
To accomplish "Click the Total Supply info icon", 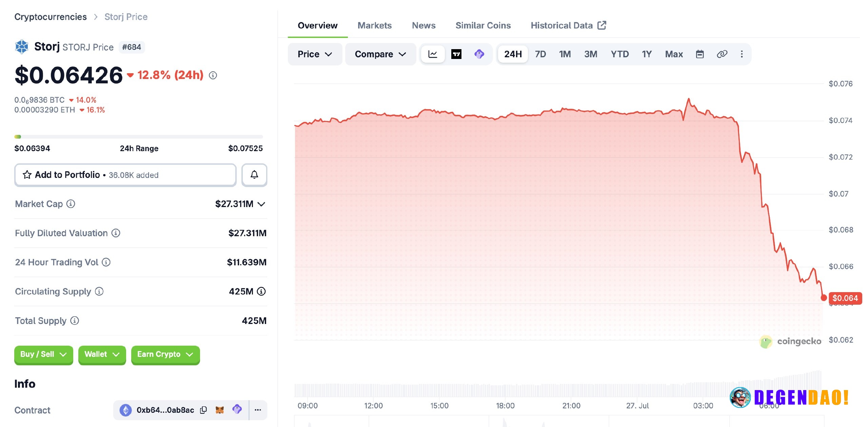I will click(75, 321).
